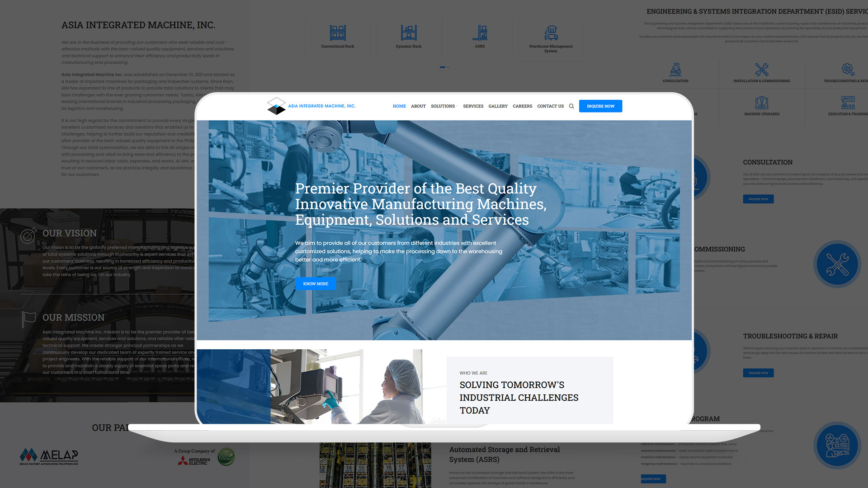Open the Contact Us link
The height and width of the screenshot is (488, 868).
[x=550, y=106]
